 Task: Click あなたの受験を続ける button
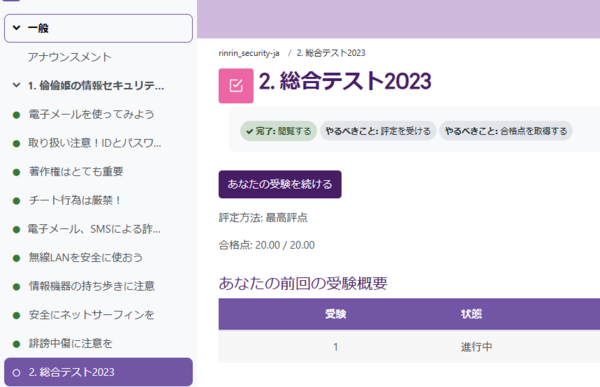point(280,184)
